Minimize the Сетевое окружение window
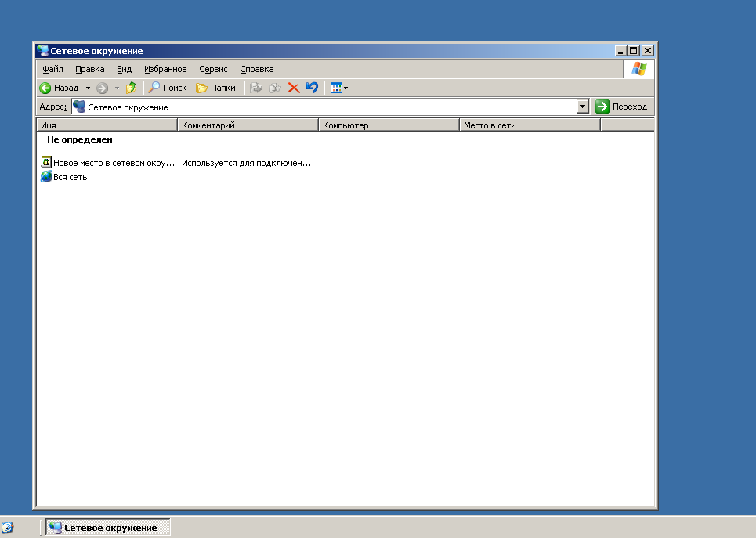The image size is (756, 538). click(x=620, y=51)
